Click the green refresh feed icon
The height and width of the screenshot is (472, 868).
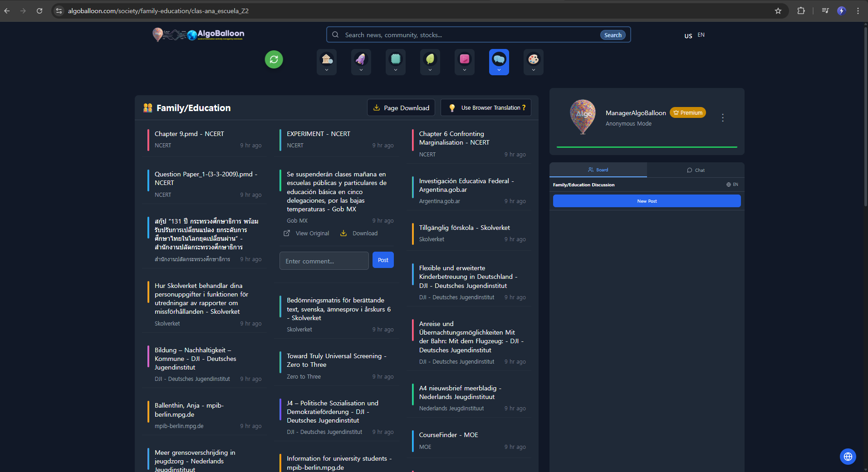(274, 59)
